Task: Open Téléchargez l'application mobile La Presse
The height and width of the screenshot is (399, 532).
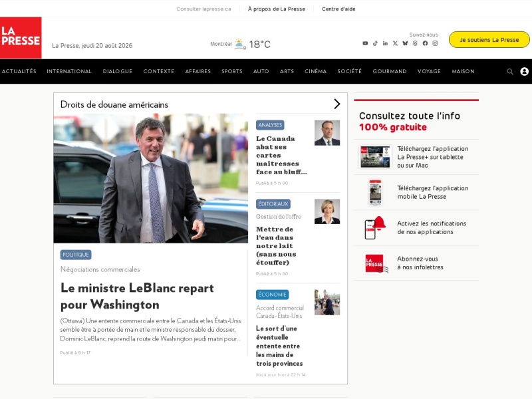Action: pyautogui.click(x=433, y=192)
